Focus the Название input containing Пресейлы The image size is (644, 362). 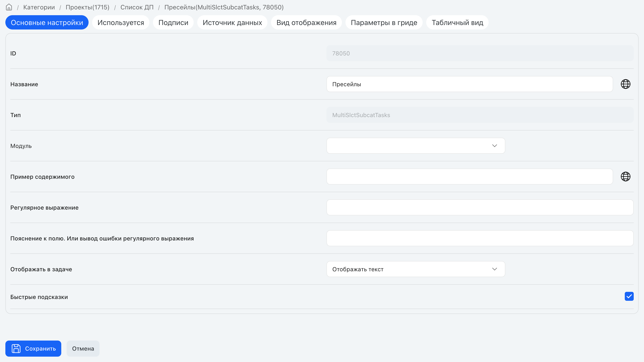click(x=470, y=84)
